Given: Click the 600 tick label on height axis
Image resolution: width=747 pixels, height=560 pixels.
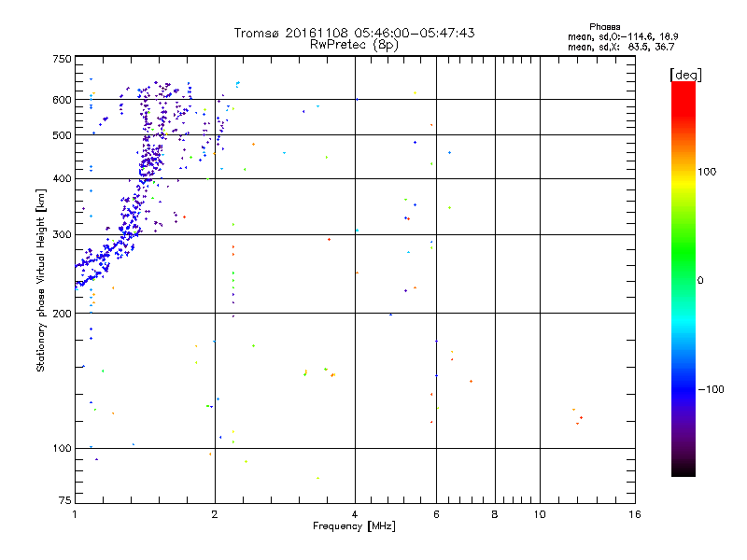Looking at the screenshot, I should coord(62,100).
